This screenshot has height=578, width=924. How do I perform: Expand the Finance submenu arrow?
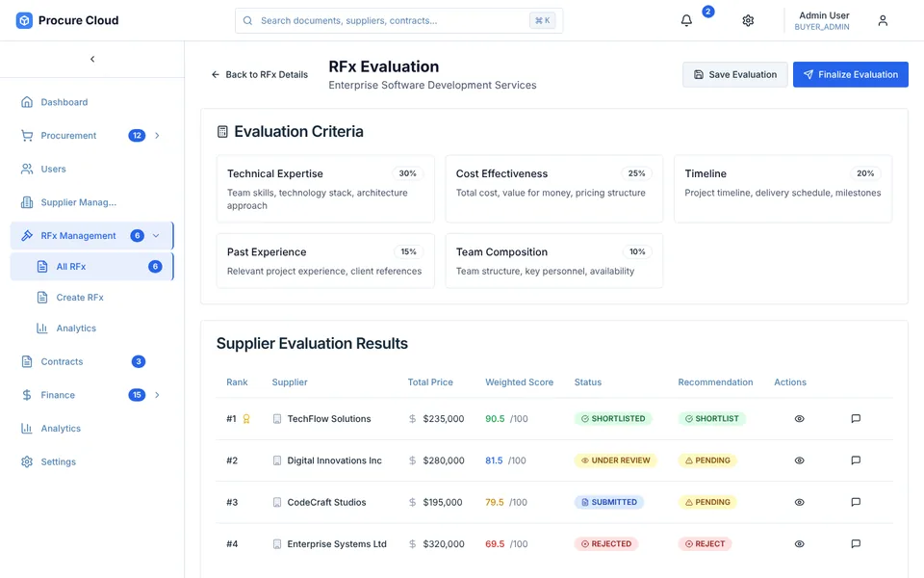(x=157, y=395)
